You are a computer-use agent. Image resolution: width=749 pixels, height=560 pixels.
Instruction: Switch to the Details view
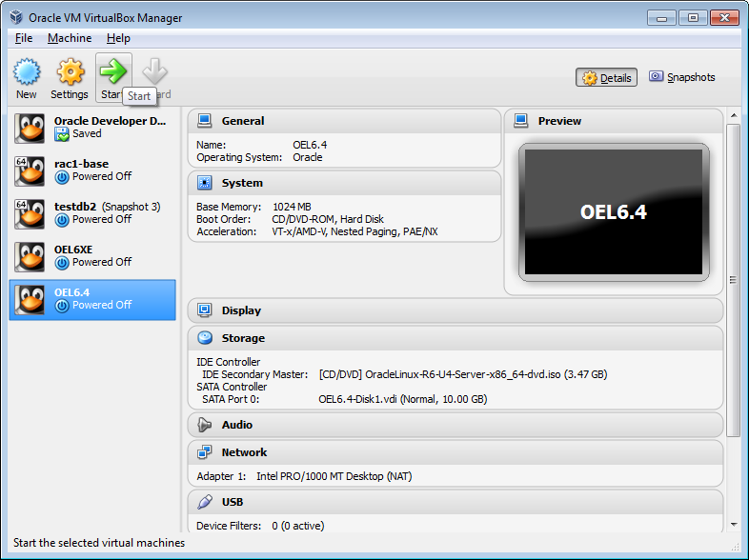(606, 77)
